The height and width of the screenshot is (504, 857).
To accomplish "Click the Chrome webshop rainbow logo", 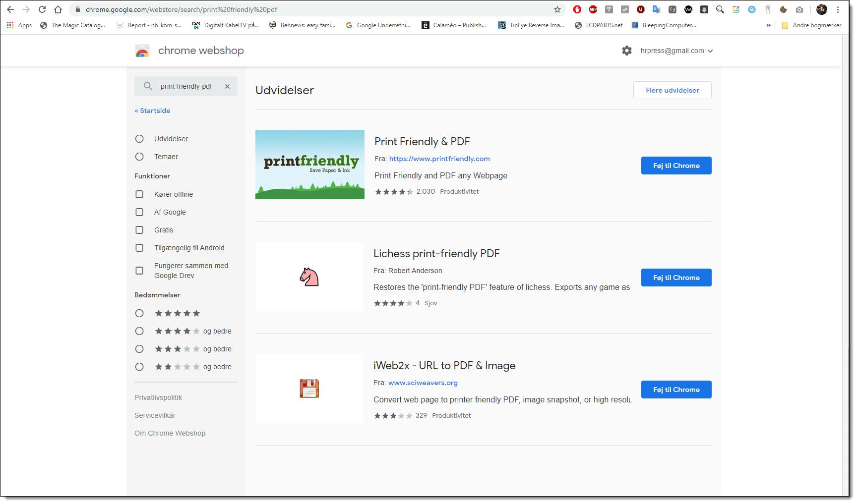I will tap(142, 51).
